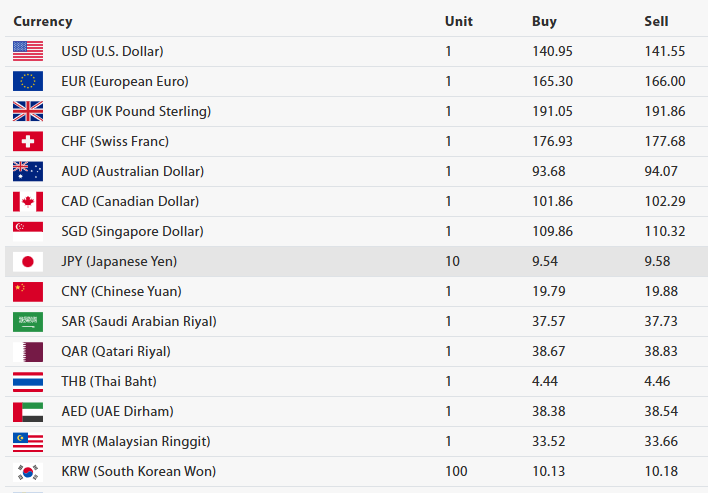Select the Australian flag icon
Viewport: 708px width, 493px height.
click(28, 171)
